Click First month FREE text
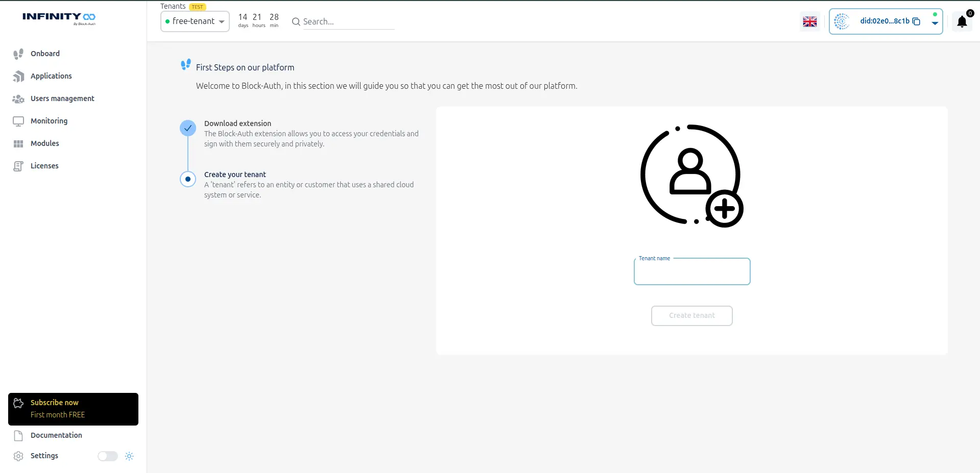This screenshot has width=980, height=473. tap(58, 415)
